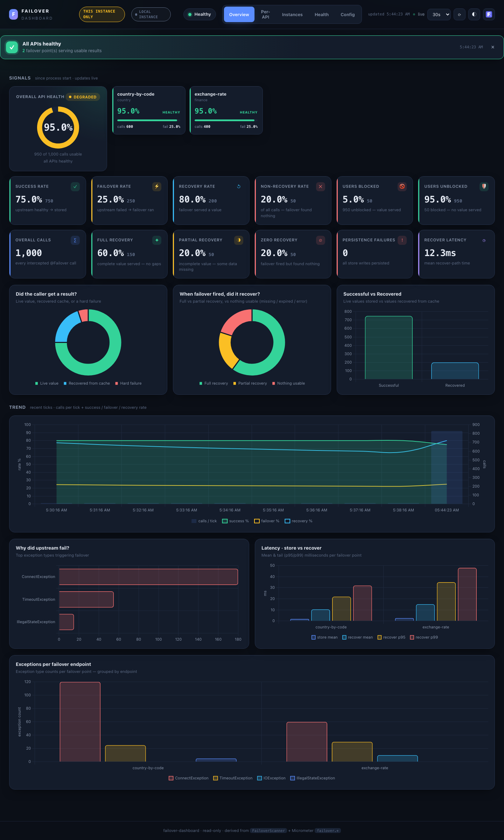Image resolution: width=504 pixels, height=840 pixels.
Task: Select THIS INSTANCE ONLY toggle pill
Action: (102, 14)
